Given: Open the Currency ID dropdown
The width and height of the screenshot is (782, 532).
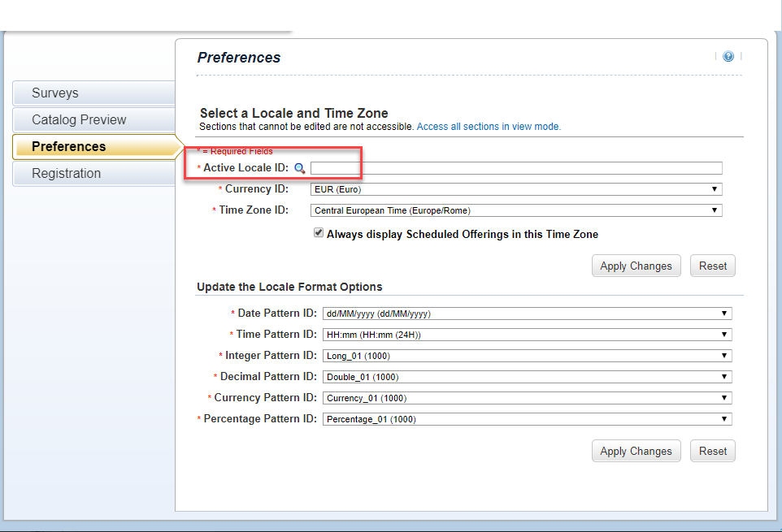Looking at the screenshot, I should click(516, 189).
